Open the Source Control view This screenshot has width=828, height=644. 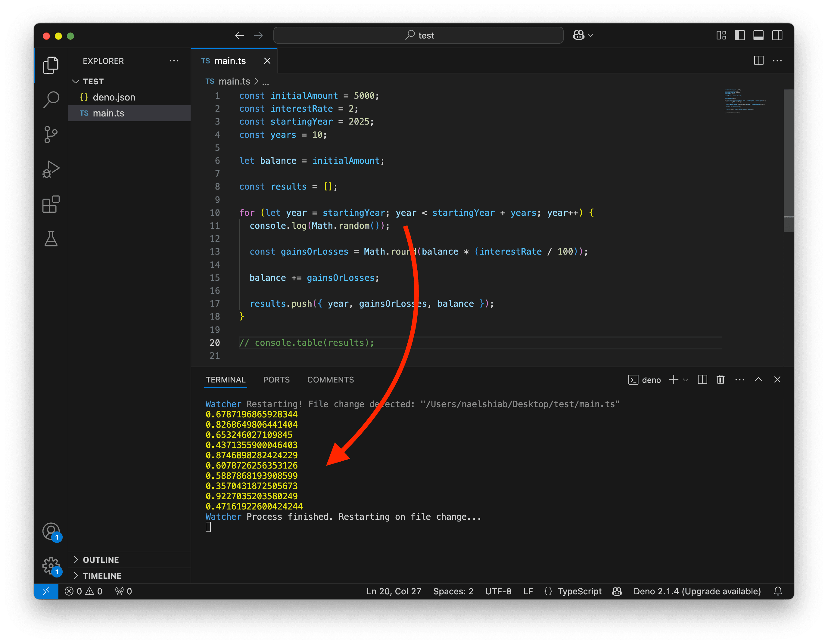point(51,135)
